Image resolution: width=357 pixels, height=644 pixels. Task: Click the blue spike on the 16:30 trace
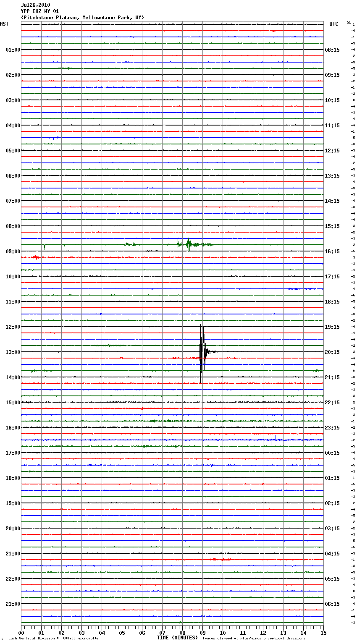(x=271, y=440)
